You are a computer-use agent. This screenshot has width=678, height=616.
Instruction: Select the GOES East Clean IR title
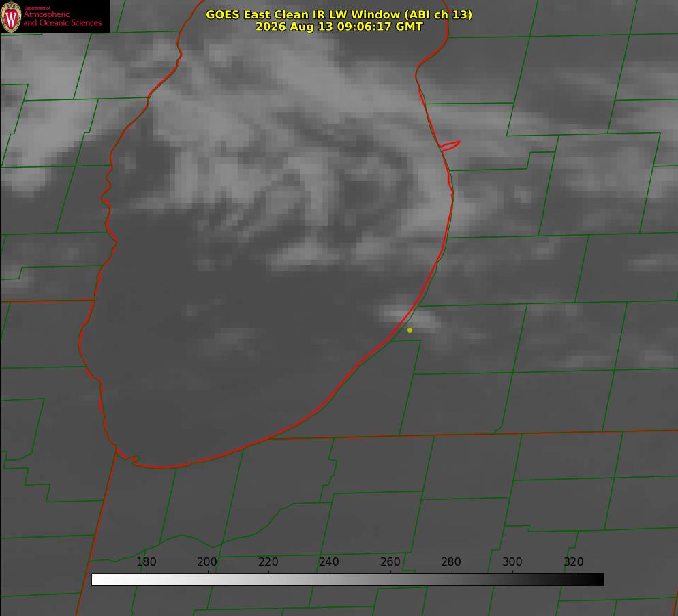(339, 14)
